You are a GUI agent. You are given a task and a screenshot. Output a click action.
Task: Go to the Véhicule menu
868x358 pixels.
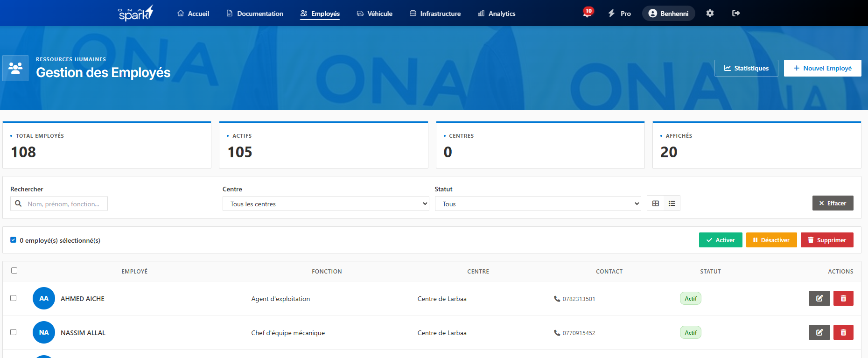point(374,14)
